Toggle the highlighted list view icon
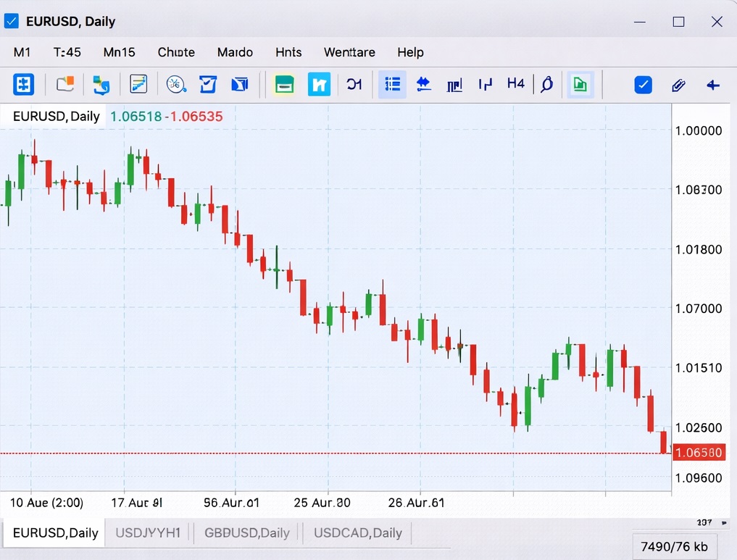The height and width of the screenshot is (560, 737). [x=393, y=85]
